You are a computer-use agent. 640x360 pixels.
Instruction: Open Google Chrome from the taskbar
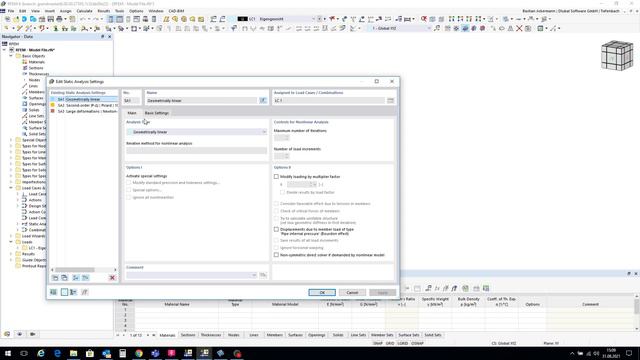[139, 353]
